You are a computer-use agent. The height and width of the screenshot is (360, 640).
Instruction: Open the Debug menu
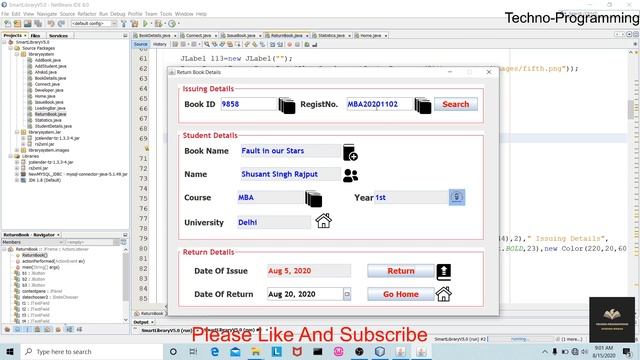tap(118, 14)
